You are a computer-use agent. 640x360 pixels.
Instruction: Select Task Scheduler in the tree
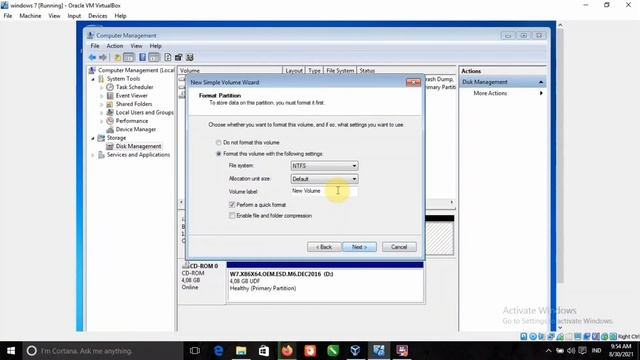(x=134, y=87)
